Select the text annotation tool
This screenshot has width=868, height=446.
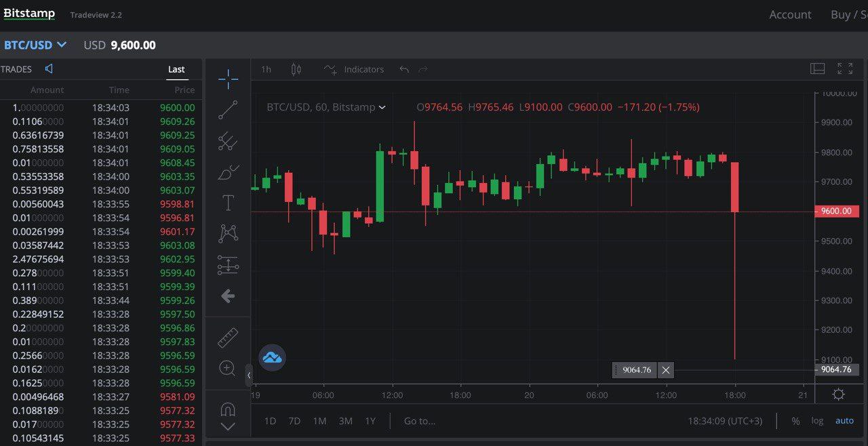228,203
